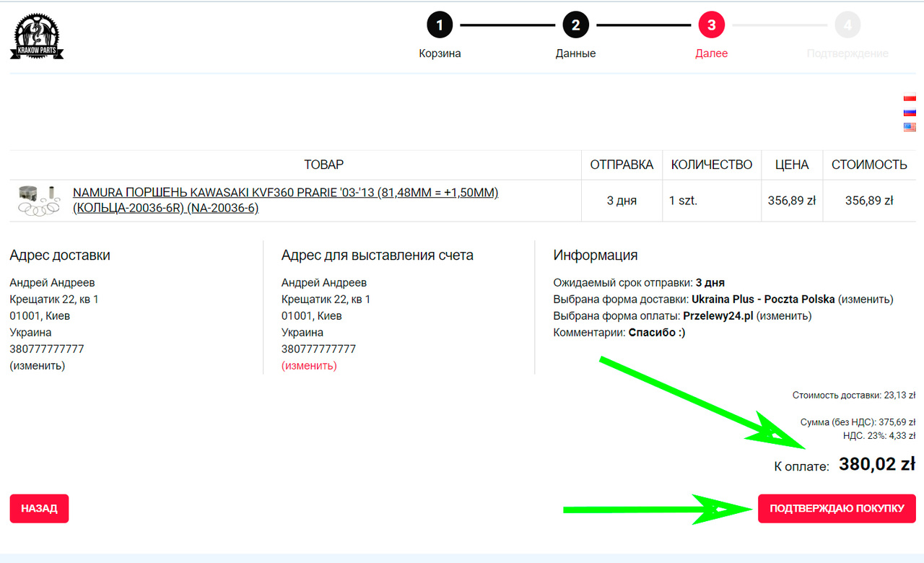The width and height of the screenshot is (924, 563).
Task: Confirm order with ПОДТВЕРЖДАЮ ПОКУПКУ button
Action: [x=837, y=508]
